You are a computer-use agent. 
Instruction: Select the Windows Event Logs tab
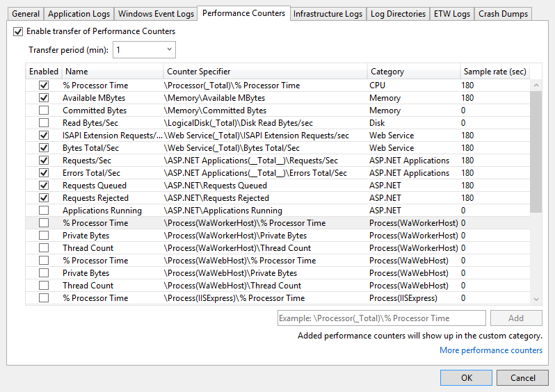click(x=156, y=14)
